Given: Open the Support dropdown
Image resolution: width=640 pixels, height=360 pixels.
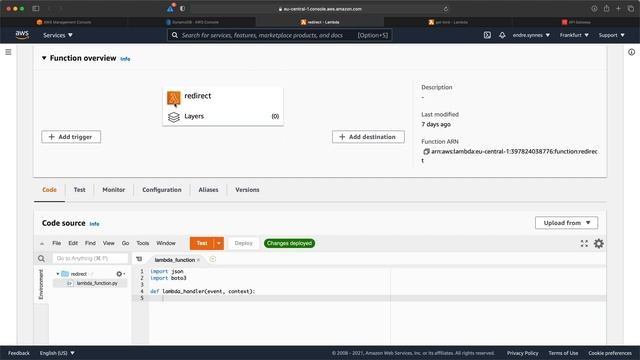Looking at the screenshot, I should point(611,35).
